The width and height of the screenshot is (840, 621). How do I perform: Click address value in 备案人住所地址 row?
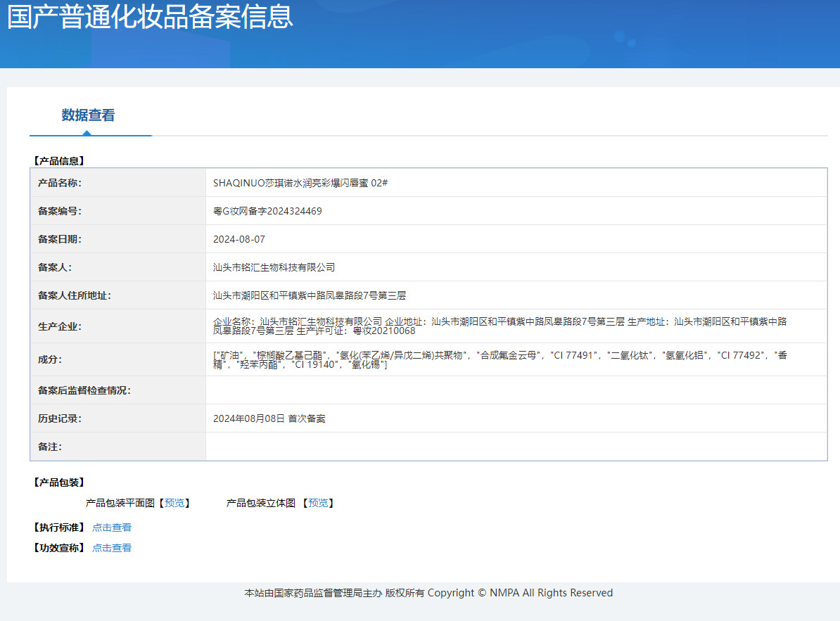tap(309, 295)
